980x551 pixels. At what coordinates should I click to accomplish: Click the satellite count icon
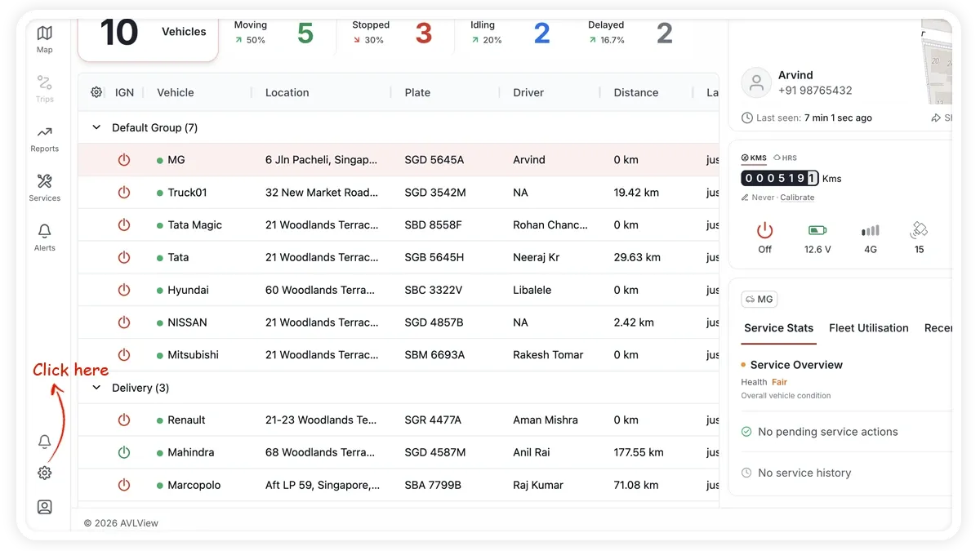[x=919, y=230]
